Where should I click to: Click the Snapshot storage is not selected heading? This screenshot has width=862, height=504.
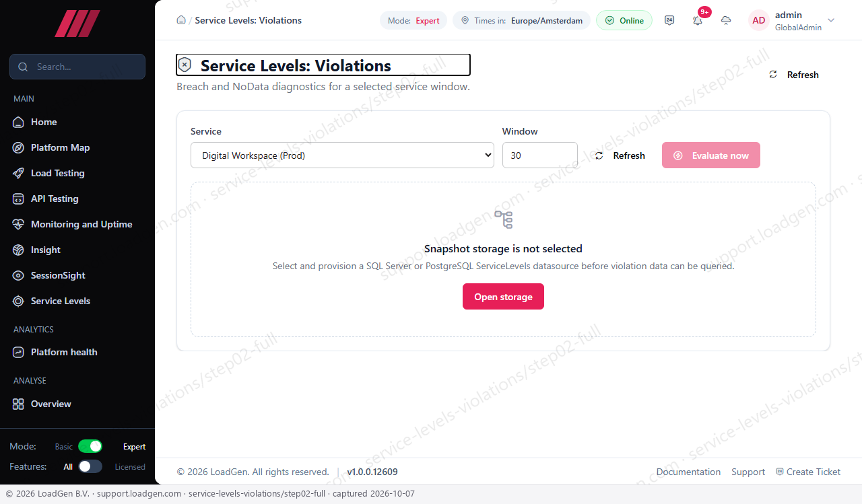503,248
